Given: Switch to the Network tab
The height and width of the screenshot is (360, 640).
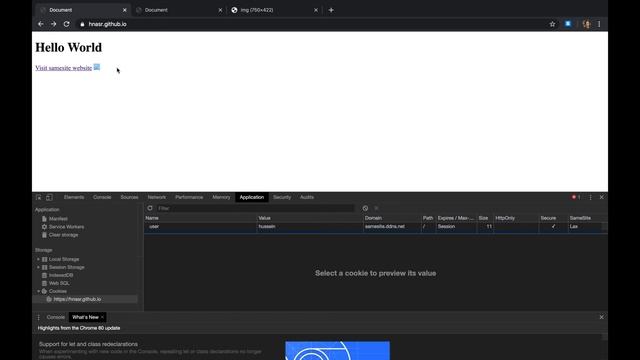Looking at the screenshot, I should click(157, 197).
